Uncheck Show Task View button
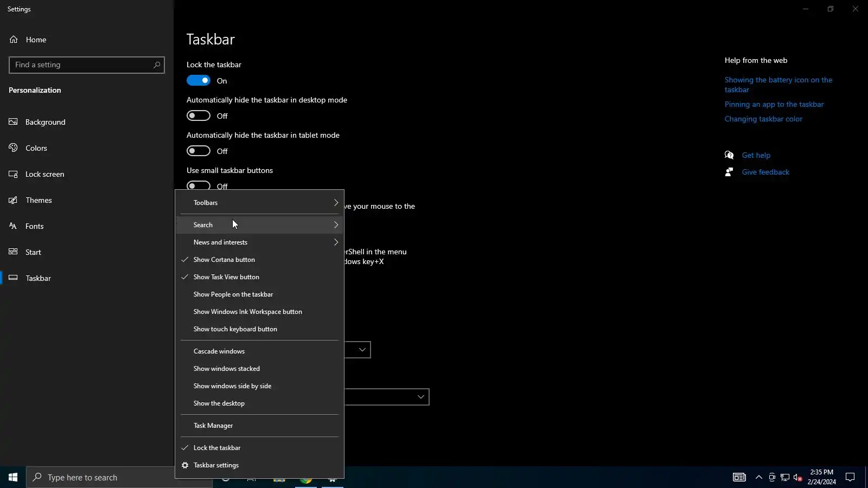Image resolution: width=868 pixels, height=488 pixels. (x=260, y=277)
